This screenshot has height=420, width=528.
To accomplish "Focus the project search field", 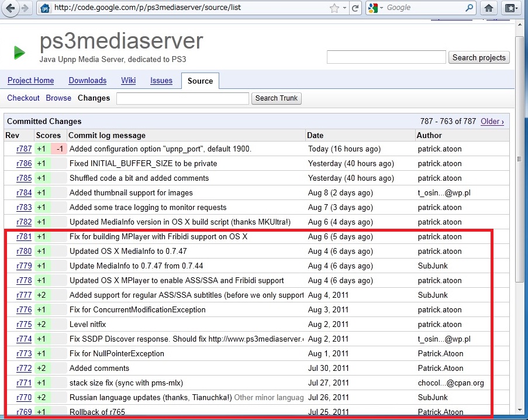I will pyautogui.click(x=386, y=57).
